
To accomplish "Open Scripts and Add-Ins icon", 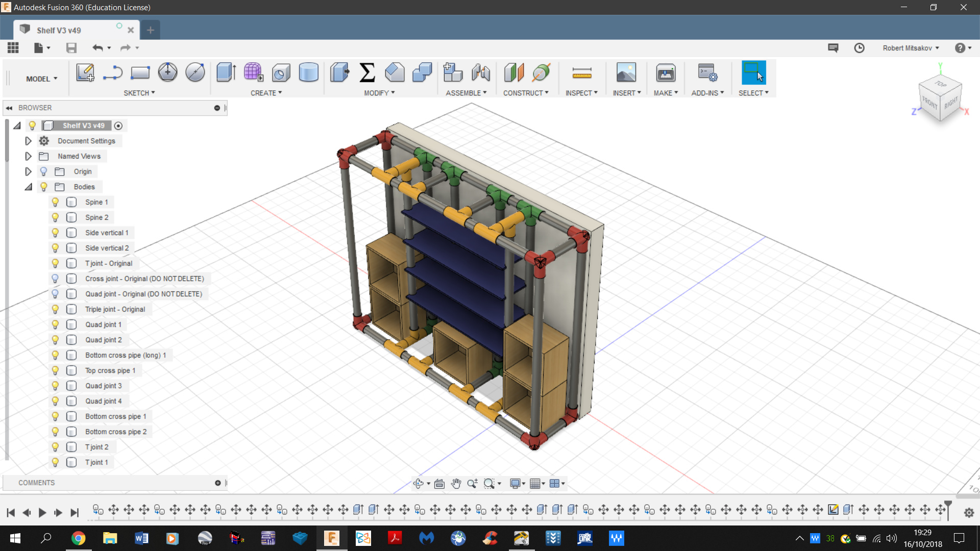I will pyautogui.click(x=707, y=72).
